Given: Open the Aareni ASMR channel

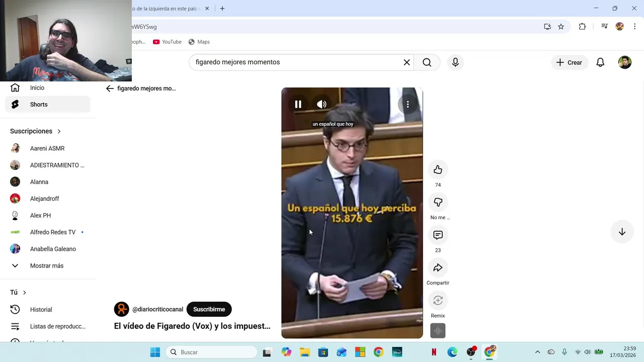Looking at the screenshot, I should pyautogui.click(x=48, y=148).
